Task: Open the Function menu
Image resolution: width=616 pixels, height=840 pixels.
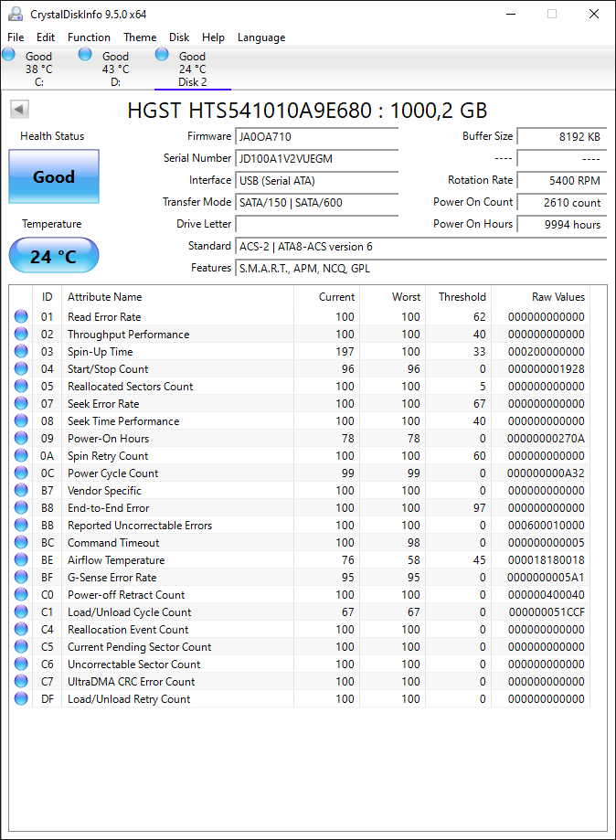Action: coord(89,37)
